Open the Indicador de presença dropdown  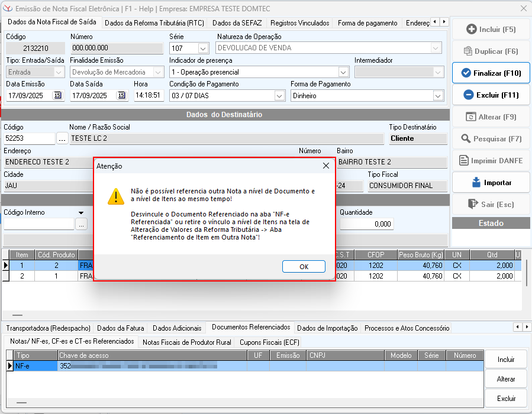click(x=344, y=72)
